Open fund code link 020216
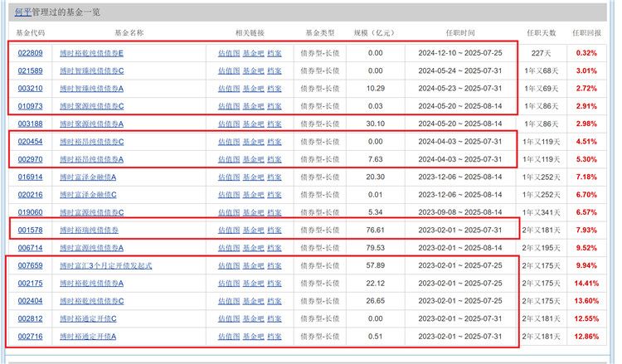 (30, 195)
